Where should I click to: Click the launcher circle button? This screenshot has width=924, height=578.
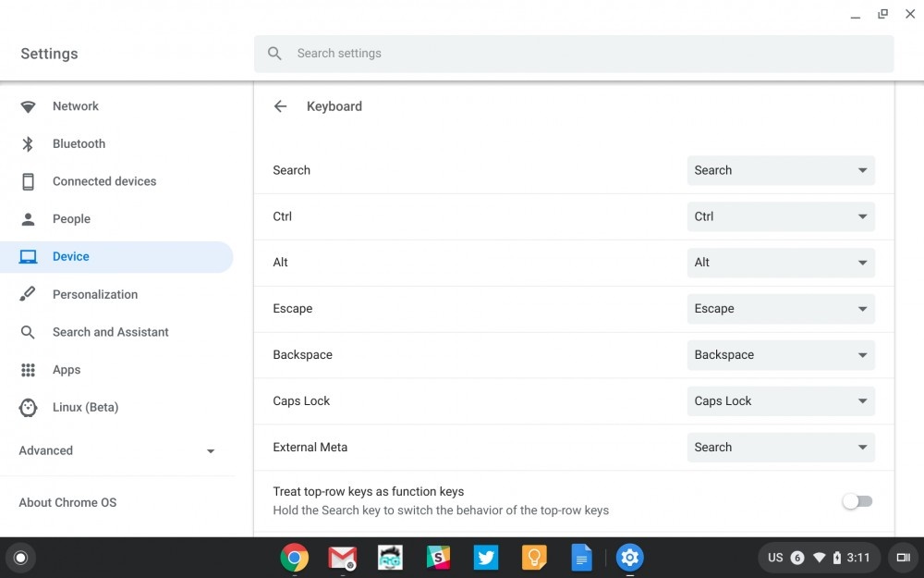click(20, 558)
